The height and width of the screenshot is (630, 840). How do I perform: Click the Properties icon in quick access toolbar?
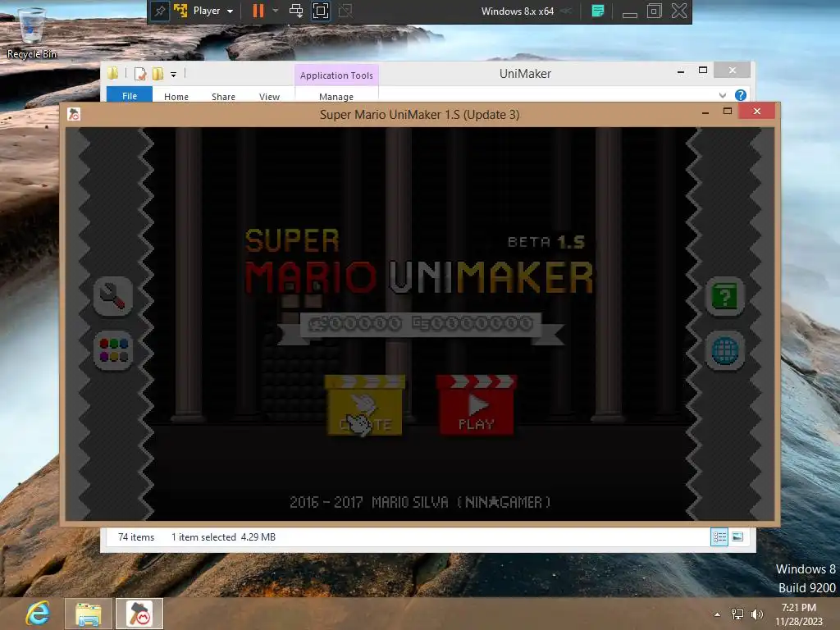coord(140,73)
